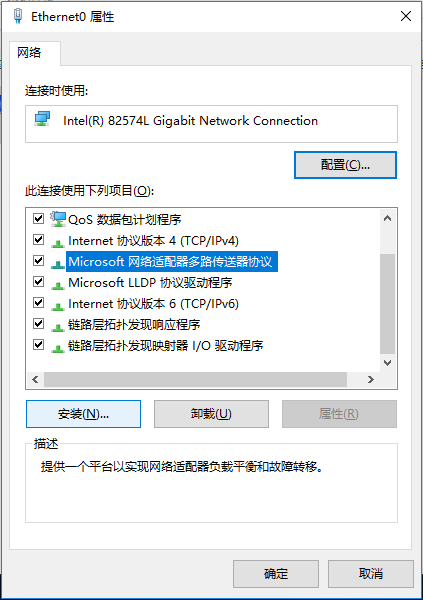Confirm changes with the 确定 button
The height and width of the screenshot is (600, 423).
coord(276,574)
